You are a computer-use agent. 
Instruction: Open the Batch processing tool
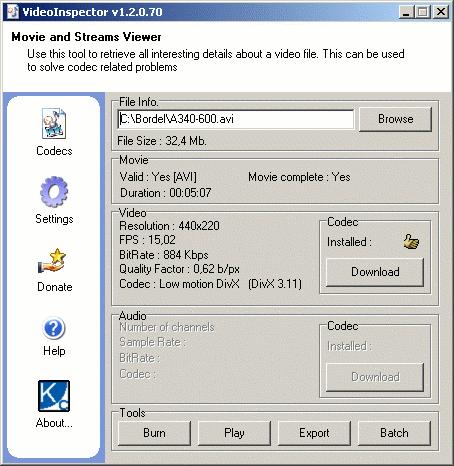coord(394,433)
